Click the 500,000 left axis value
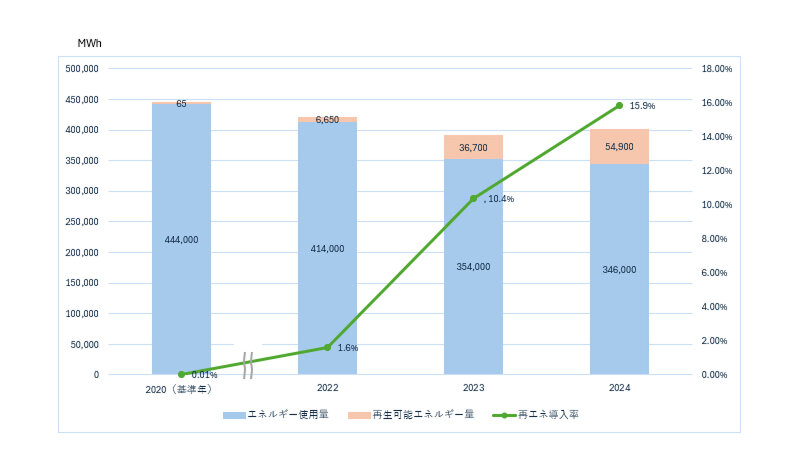 tap(82, 68)
